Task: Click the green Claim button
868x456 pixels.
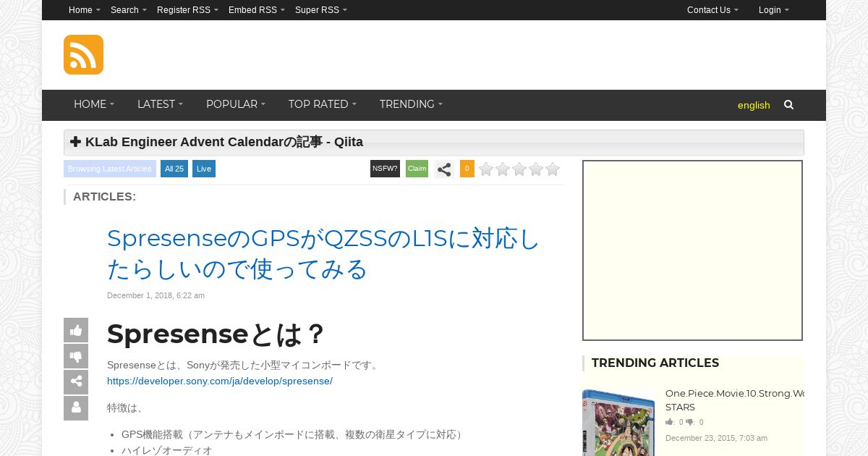Action: (x=417, y=169)
